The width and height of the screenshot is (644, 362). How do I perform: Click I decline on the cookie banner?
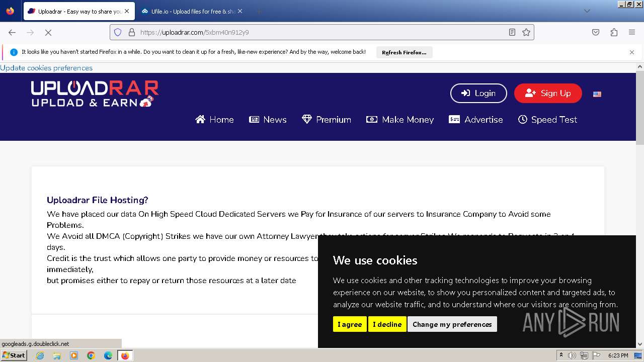[x=387, y=324]
